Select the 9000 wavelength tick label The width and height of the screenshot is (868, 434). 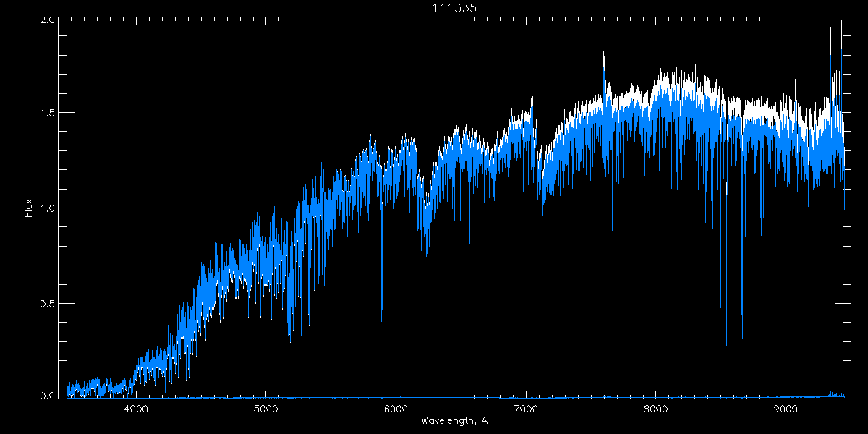[x=786, y=409]
